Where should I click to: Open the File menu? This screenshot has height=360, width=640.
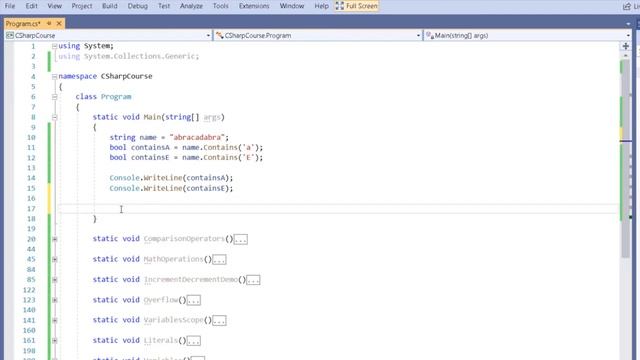[10, 6]
